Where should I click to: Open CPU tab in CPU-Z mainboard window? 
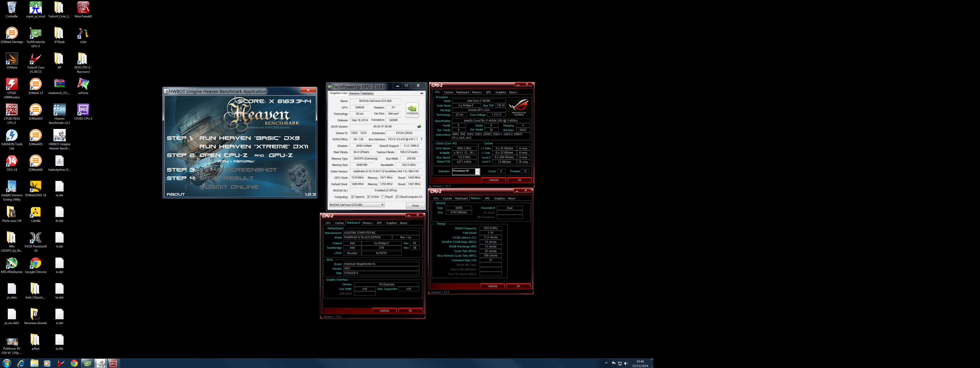click(328, 223)
